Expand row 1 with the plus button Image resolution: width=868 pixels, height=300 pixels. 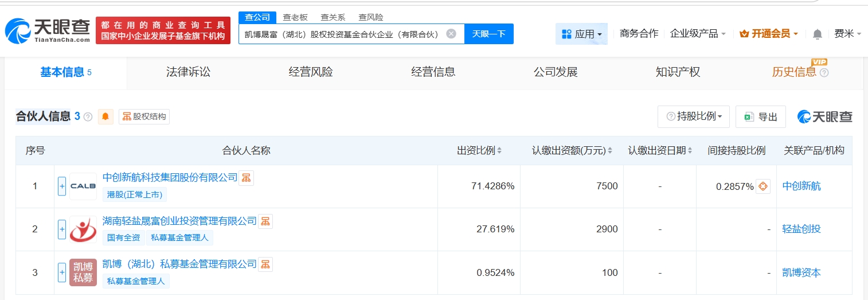tap(62, 186)
